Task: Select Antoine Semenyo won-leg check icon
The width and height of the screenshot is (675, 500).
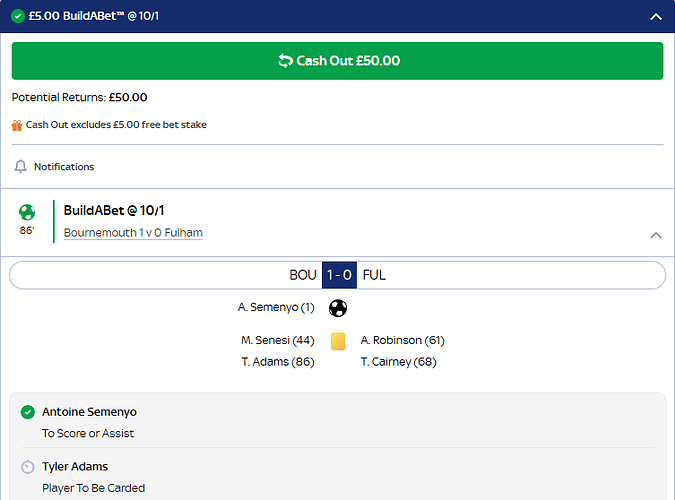Action: coord(28,412)
